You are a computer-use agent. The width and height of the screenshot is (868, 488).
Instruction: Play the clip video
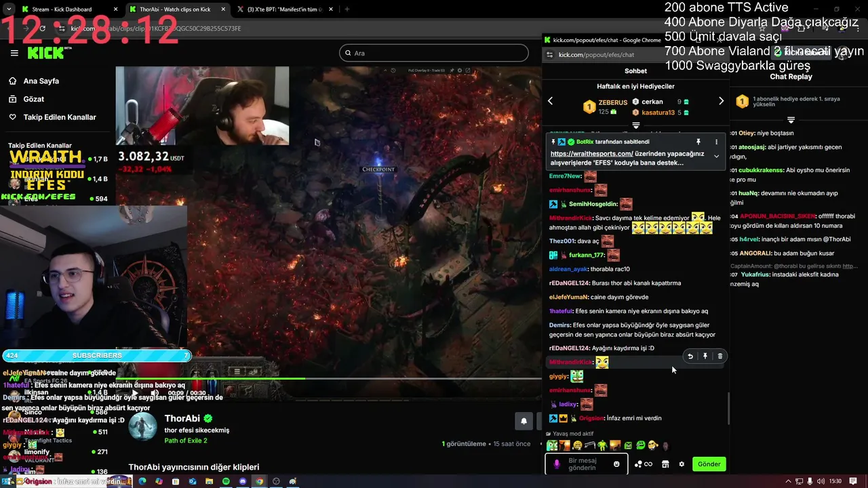[135, 392]
